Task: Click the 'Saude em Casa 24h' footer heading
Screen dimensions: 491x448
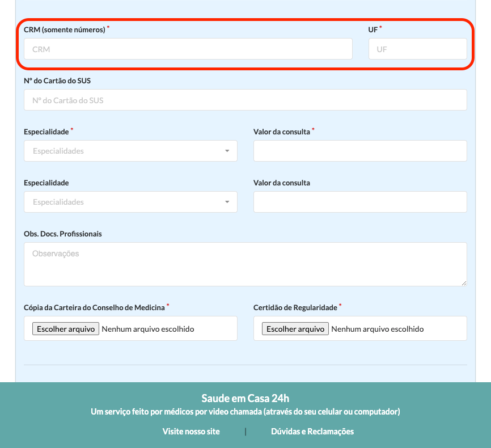Action: [246, 398]
